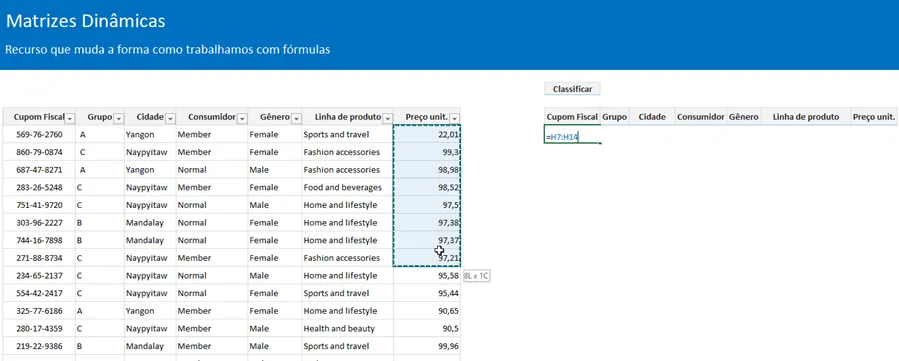Select cell 744-16-7898
The height and width of the screenshot is (361, 899).
(x=39, y=240)
